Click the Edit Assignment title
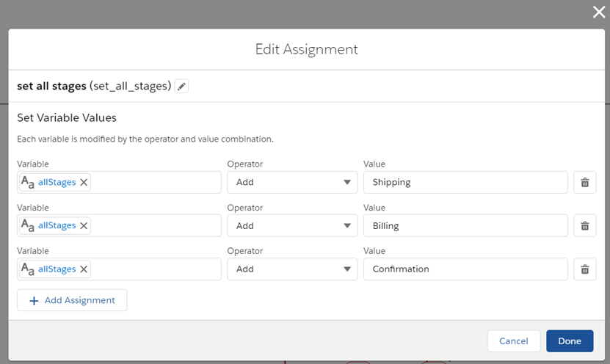Screen dimensions: 610x364 tap(307, 49)
